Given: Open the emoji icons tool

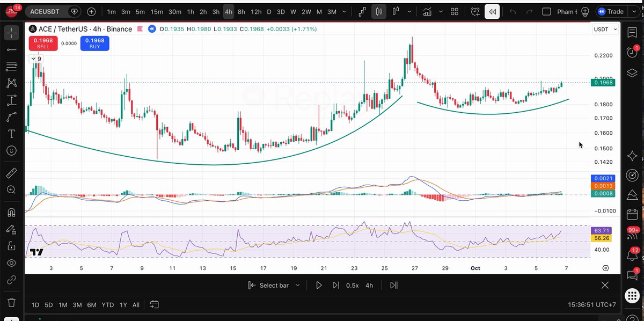Looking at the screenshot, I should point(11,151).
